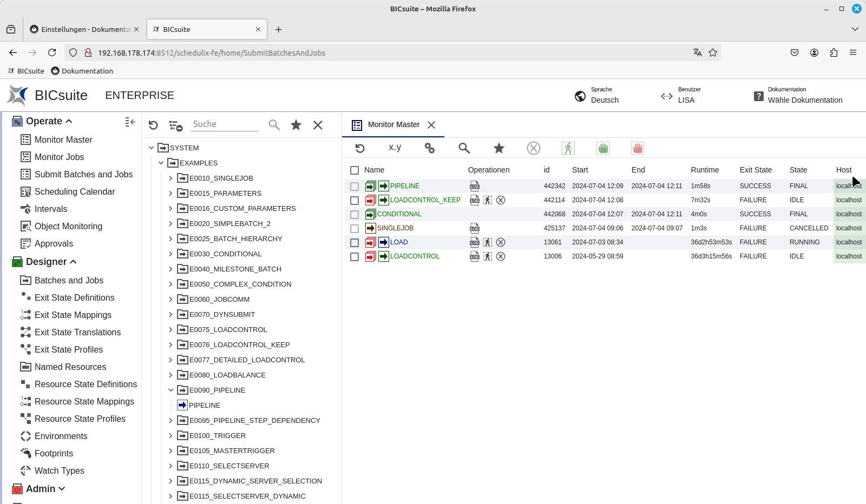Switch to Einstellungen Dokumentation browser tab
The height and width of the screenshot is (504, 866).
[84, 29]
